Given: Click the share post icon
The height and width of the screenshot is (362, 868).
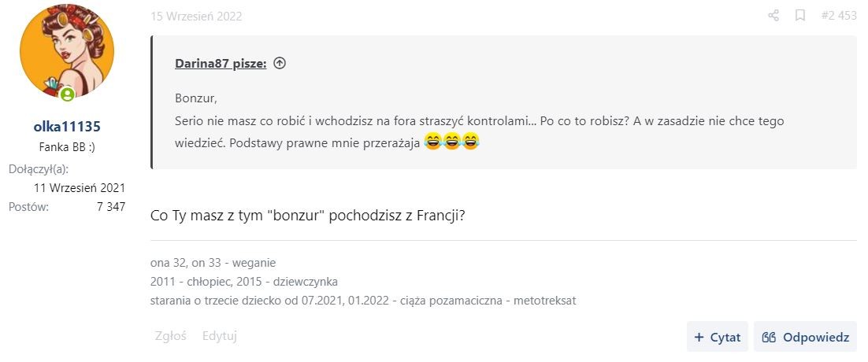Looking at the screenshot, I should tap(773, 16).
